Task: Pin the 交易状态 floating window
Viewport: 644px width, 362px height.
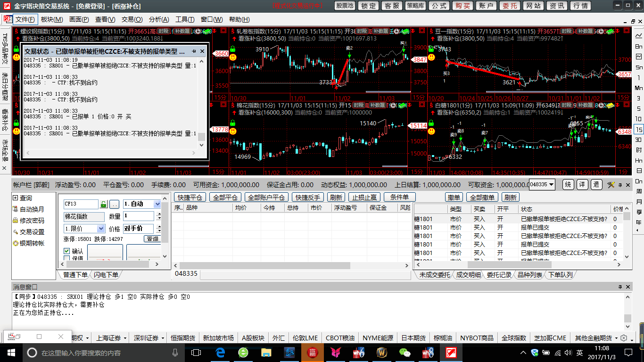Action: coord(194,51)
